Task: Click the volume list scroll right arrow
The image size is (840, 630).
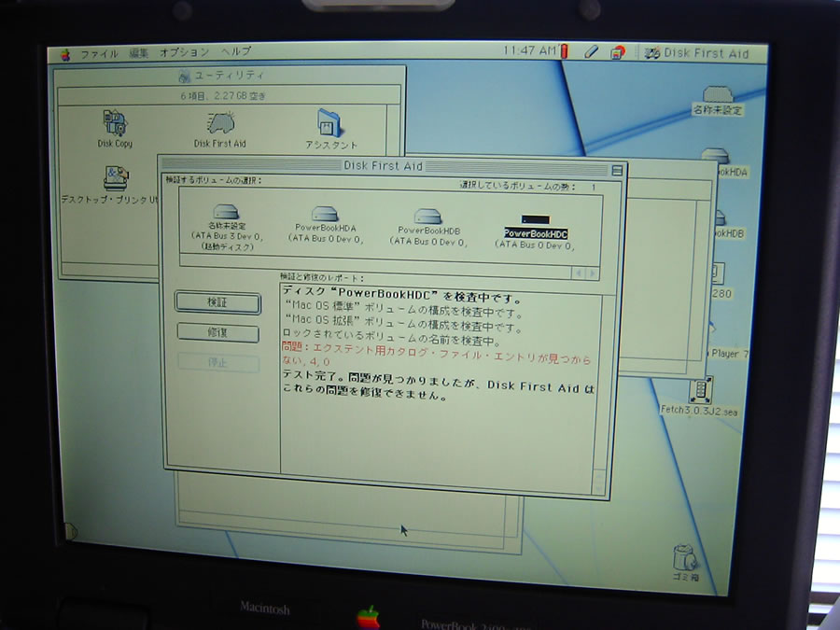Action: point(592,273)
